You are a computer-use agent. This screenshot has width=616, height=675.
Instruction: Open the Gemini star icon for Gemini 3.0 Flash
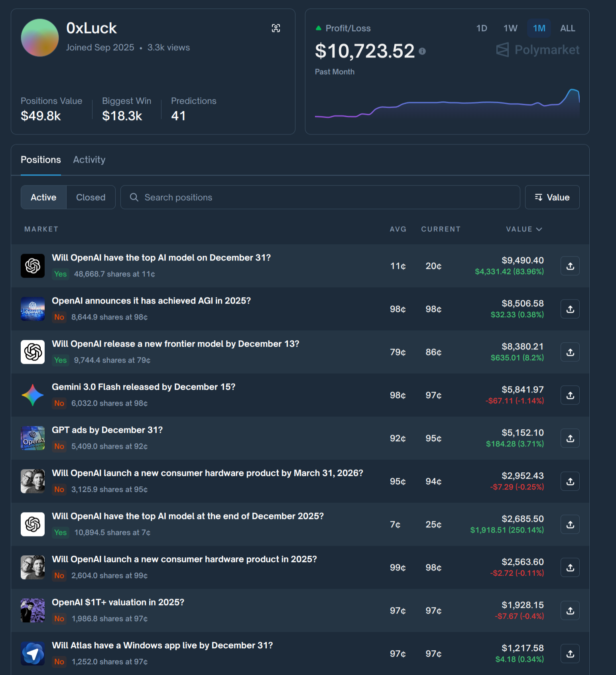(33, 395)
